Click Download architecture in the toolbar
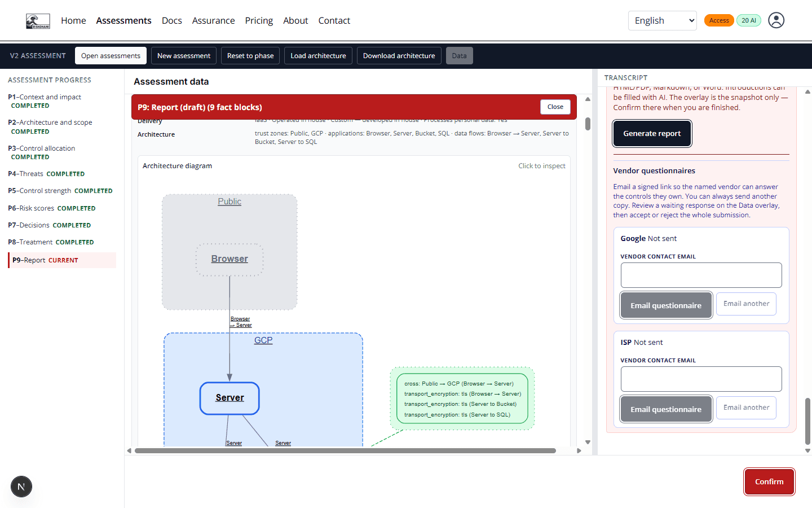The image size is (812, 508). click(399, 56)
